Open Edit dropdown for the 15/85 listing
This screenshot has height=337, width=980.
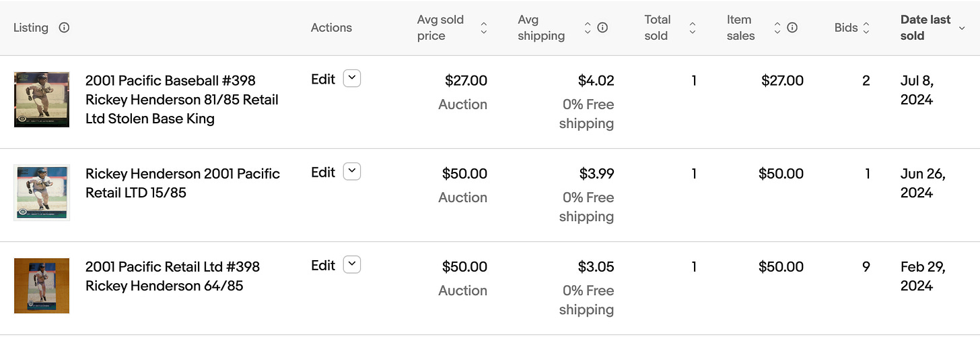[352, 172]
